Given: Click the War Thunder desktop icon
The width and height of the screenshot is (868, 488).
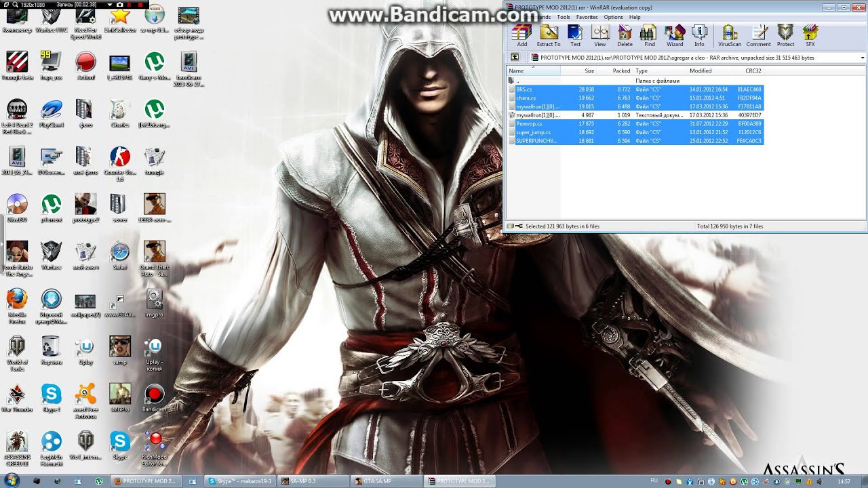Looking at the screenshot, I should click(x=17, y=398).
